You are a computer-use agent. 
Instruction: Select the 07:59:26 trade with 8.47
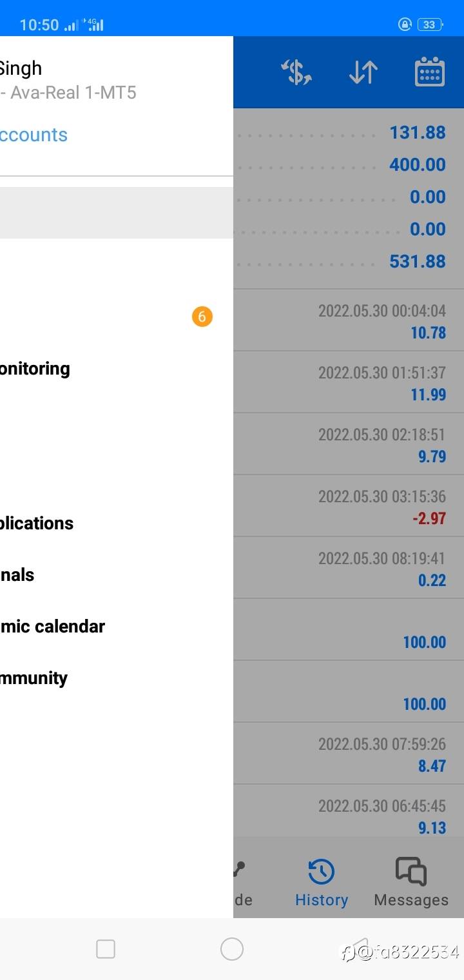[x=349, y=754]
